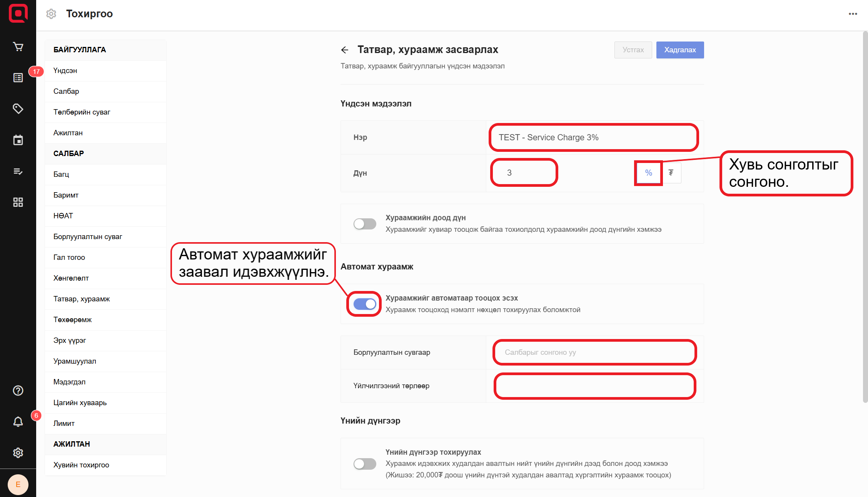Screen dimensions: 868x497
Task: Open the Борлуулалтын сувгаар branch dropdown
Action: point(594,352)
